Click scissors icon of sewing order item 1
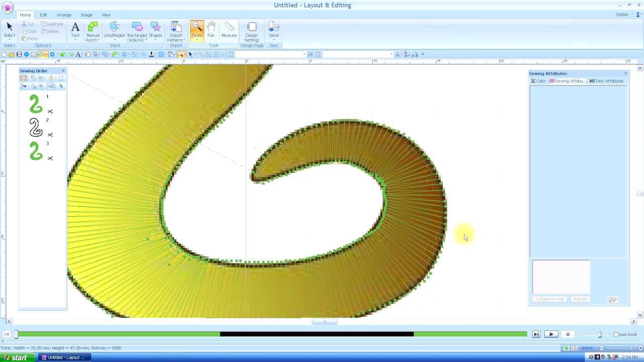The height and width of the screenshot is (362, 644). click(50, 111)
